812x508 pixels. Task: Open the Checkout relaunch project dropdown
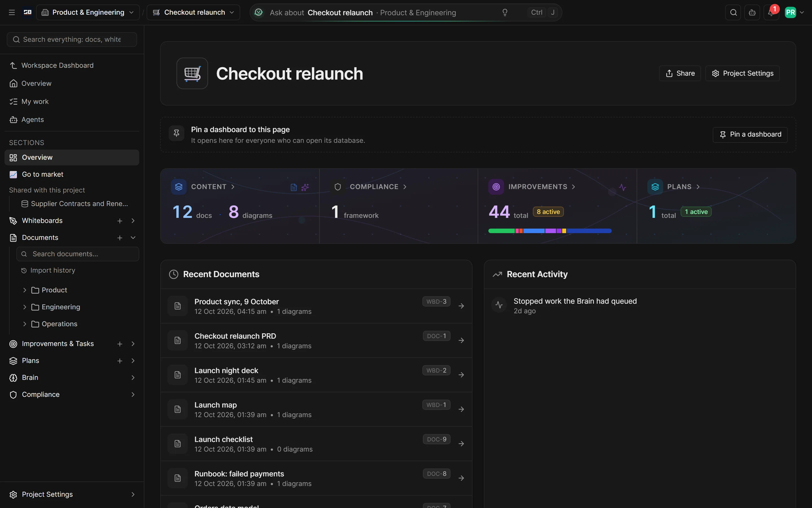tap(194, 12)
